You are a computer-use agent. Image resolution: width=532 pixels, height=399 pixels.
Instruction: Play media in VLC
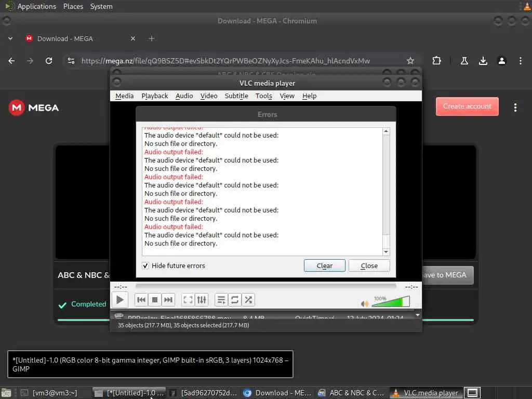(120, 300)
